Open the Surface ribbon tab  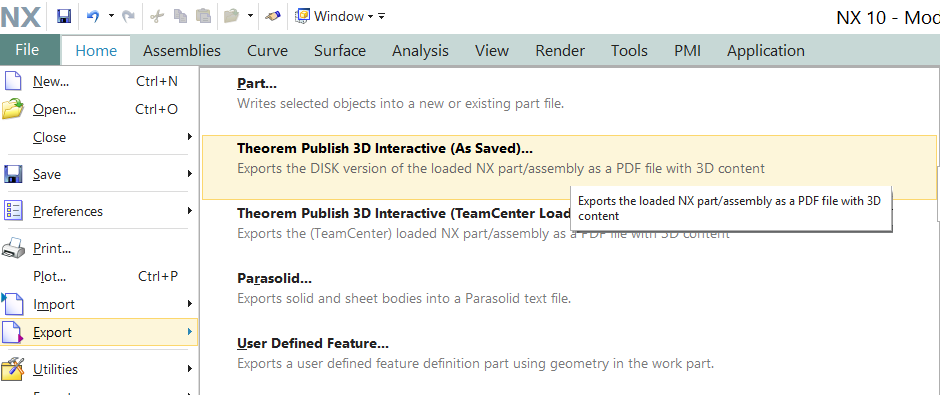click(x=340, y=51)
